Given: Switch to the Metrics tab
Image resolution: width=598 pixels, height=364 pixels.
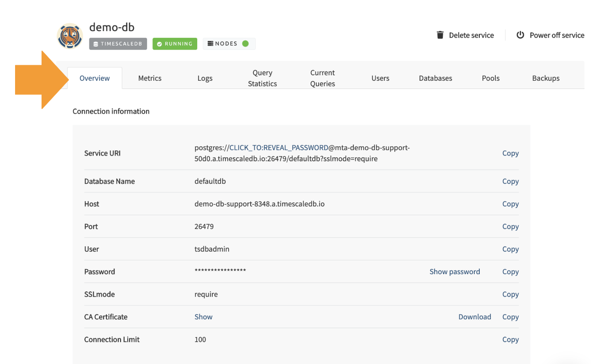Looking at the screenshot, I should (150, 78).
